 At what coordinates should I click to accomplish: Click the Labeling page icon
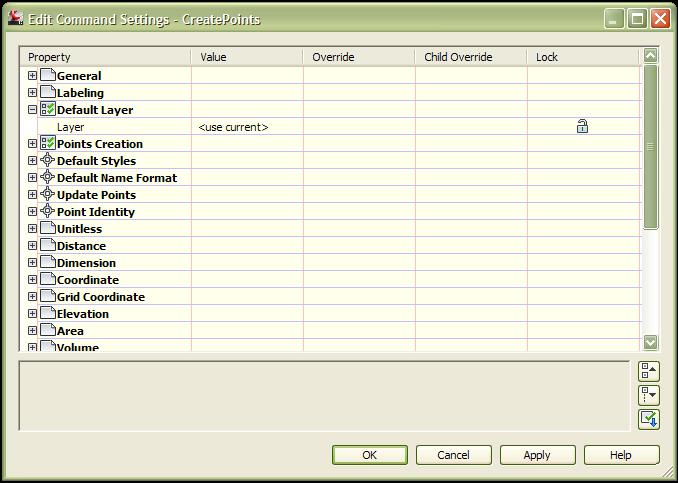pyautogui.click(x=48, y=92)
